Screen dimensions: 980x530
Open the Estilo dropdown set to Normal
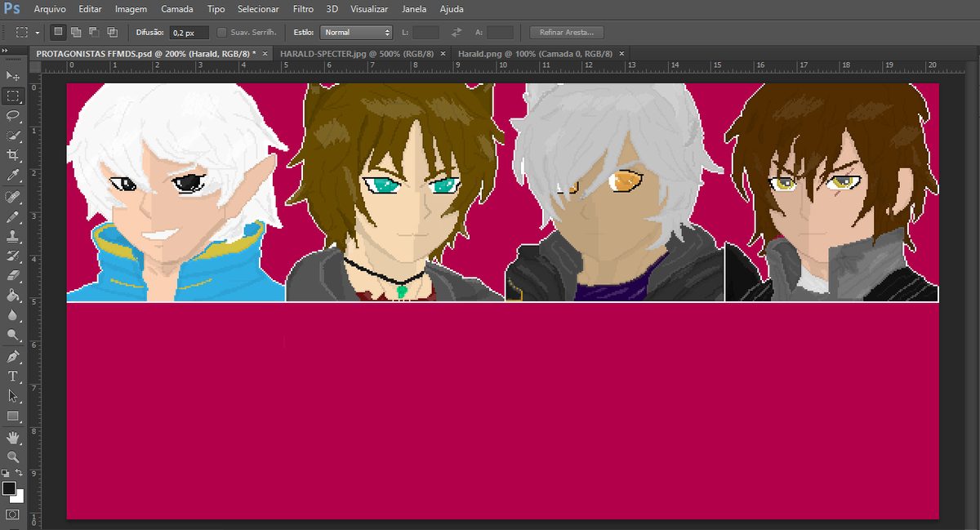tap(357, 33)
